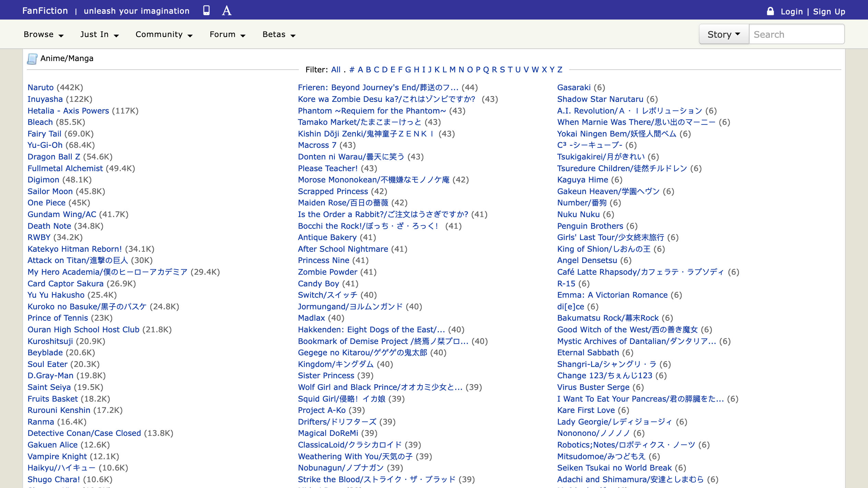Open the Macross 7 category
This screenshot has width=868, height=488.
click(317, 145)
